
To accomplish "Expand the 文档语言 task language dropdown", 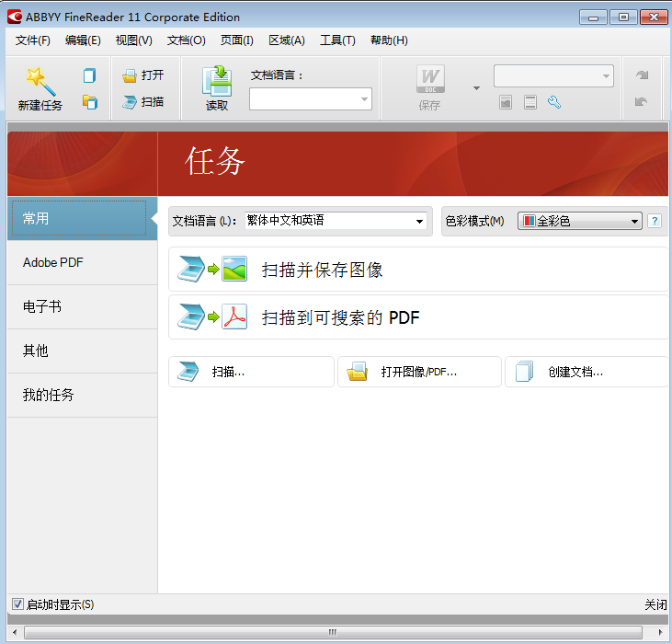I will pos(419,221).
